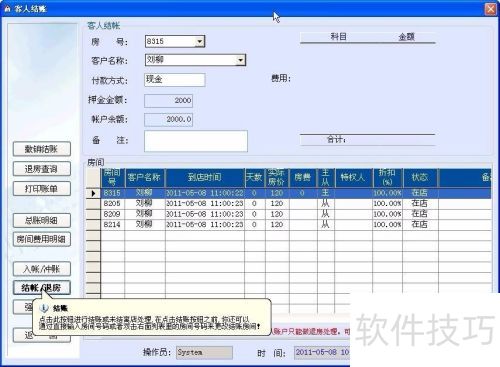Click the 状态 status column header
The width and height of the screenshot is (500, 367).
tap(420, 177)
